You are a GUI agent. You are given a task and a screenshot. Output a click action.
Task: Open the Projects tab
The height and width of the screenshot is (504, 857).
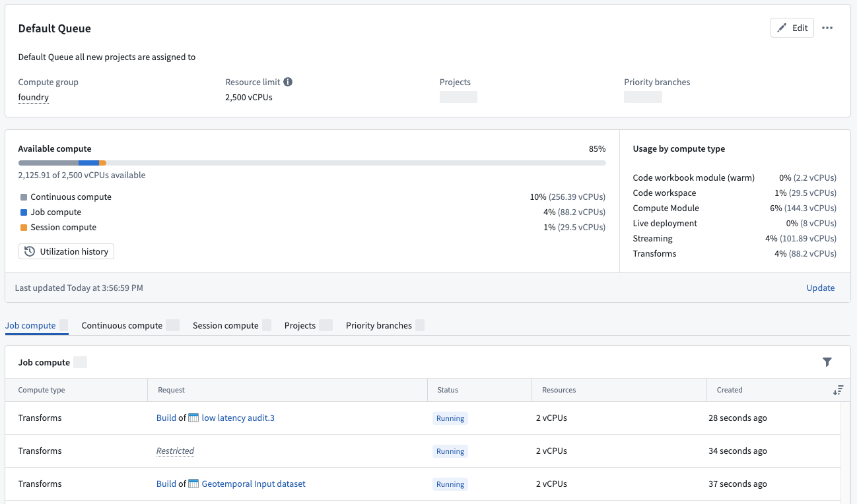[308, 325]
